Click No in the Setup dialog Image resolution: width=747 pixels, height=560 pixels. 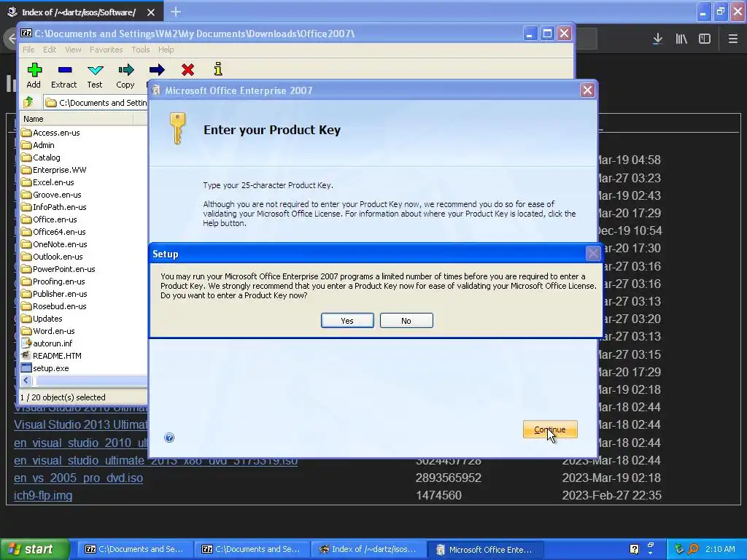406,321
